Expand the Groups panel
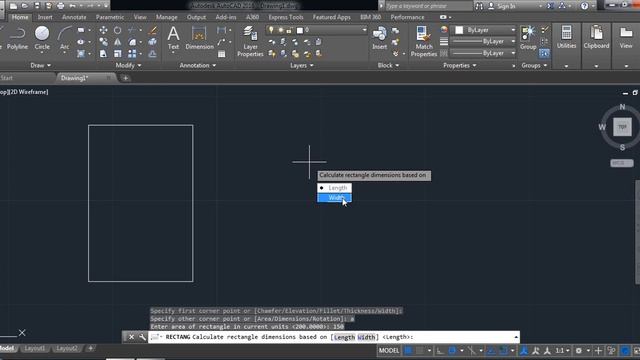 534,65
